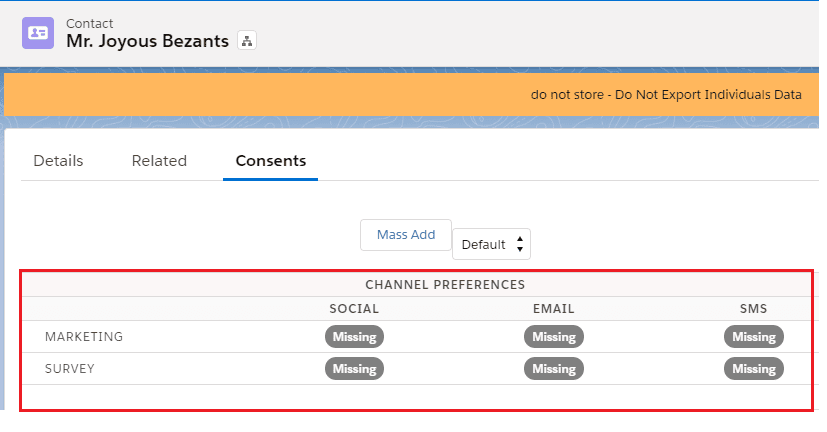
Task: Click the Marketing row label
Action: [84, 337]
